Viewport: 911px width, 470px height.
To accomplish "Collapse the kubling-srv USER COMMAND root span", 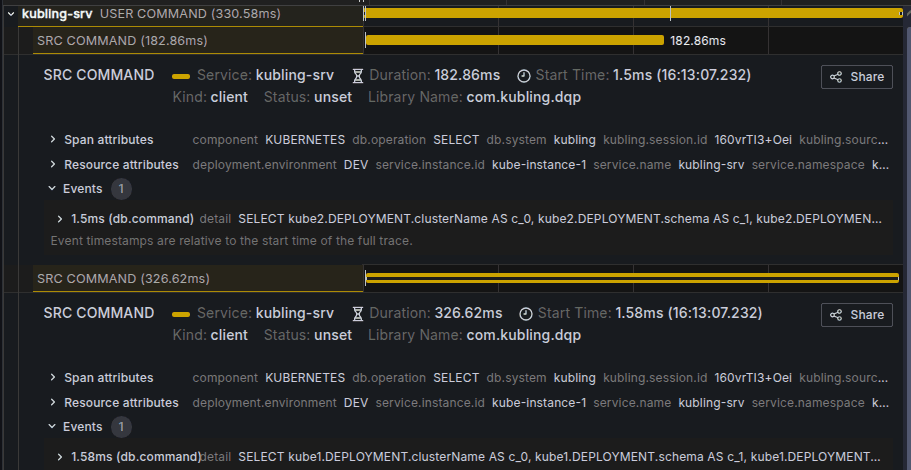I will pyautogui.click(x=11, y=15).
